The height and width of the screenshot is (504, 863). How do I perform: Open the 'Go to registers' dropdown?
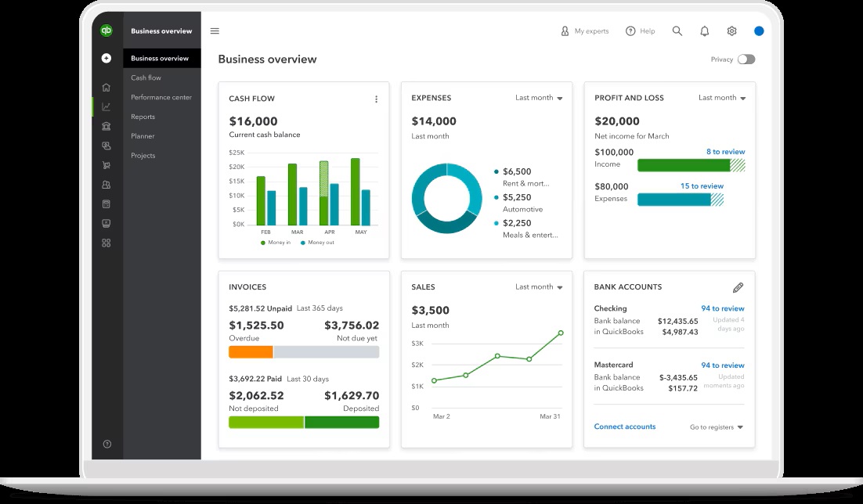tap(717, 427)
